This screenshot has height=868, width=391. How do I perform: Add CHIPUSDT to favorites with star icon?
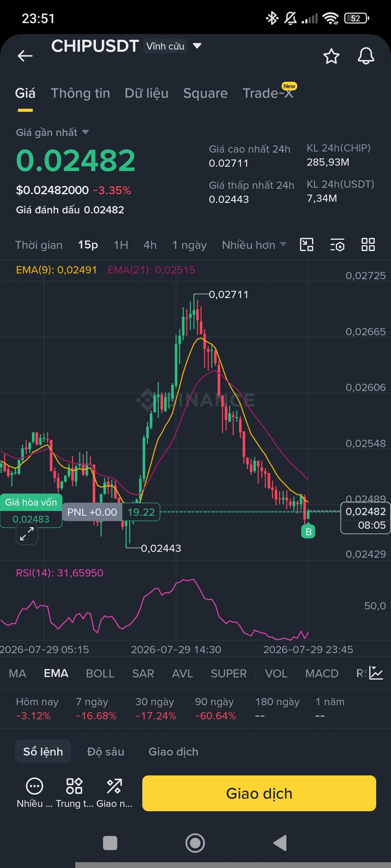tap(331, 56)
